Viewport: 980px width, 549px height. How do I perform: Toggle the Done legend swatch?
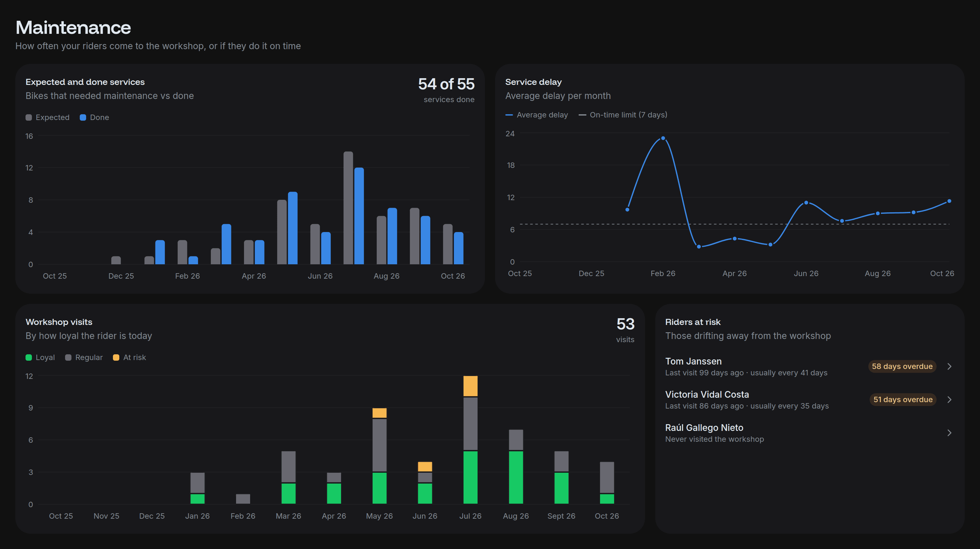[83, 117]
